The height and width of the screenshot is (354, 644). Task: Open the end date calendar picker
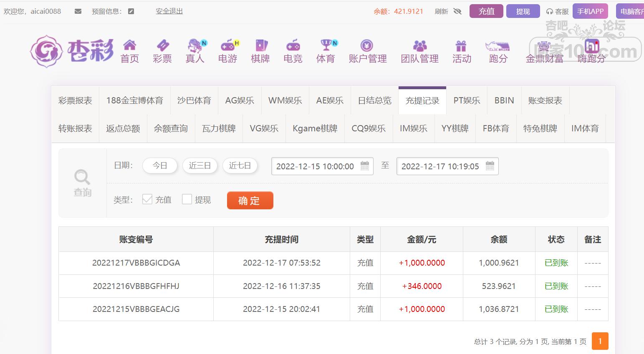tap(490, 166)
